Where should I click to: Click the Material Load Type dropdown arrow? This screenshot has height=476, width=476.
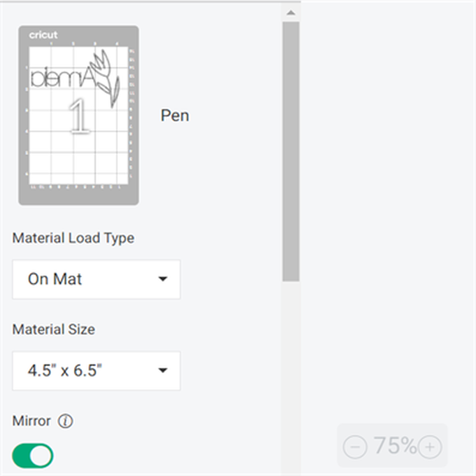[162, 279]
